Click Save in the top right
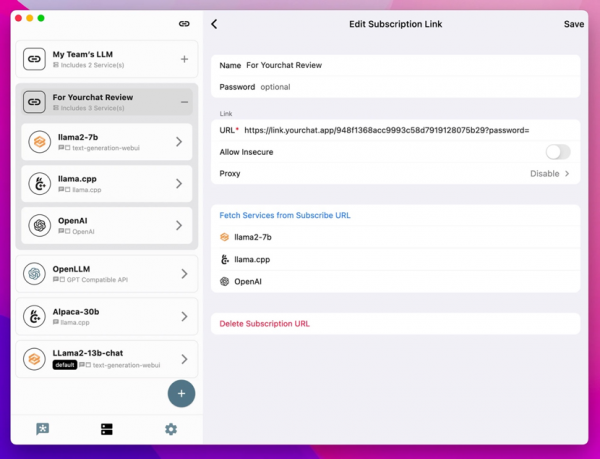 tap(574, 24)
